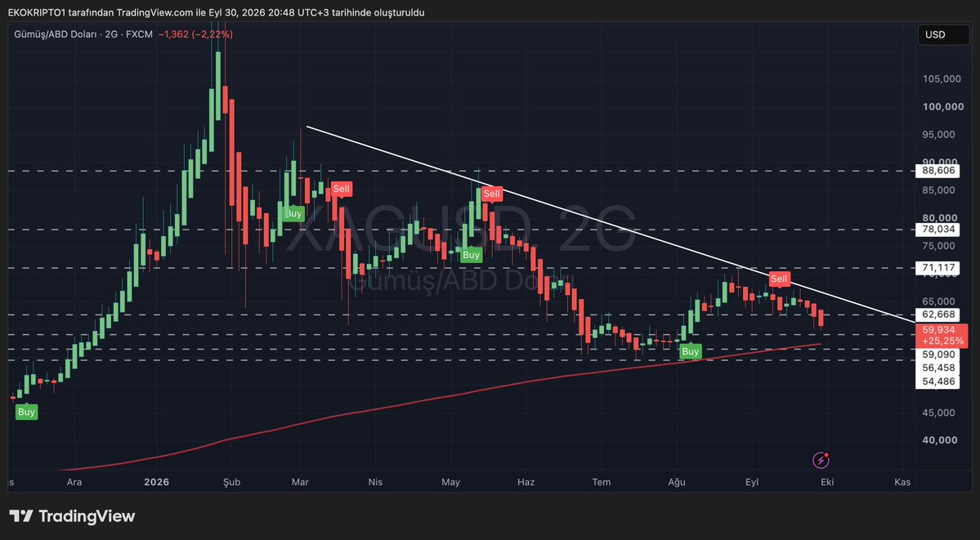Click the 105,000 price axis value
Viewport: 980px width, 540px height.
[943, 78]
